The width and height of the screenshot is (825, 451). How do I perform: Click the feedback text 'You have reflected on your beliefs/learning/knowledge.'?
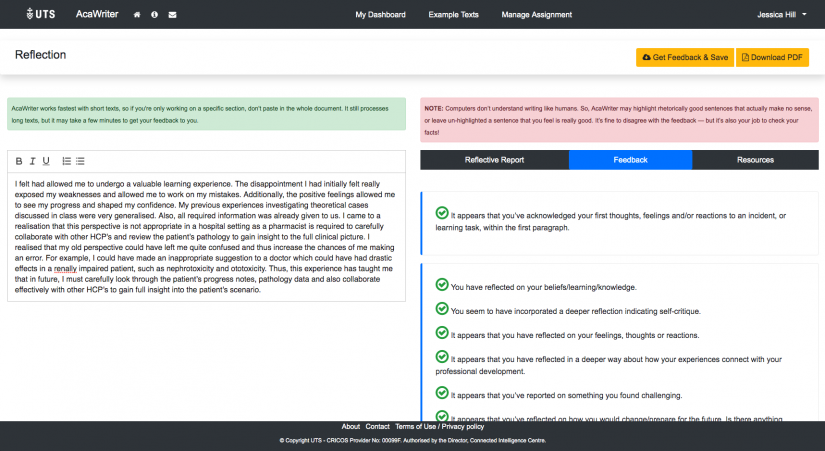pyautogui.click(x=544, y=287)
